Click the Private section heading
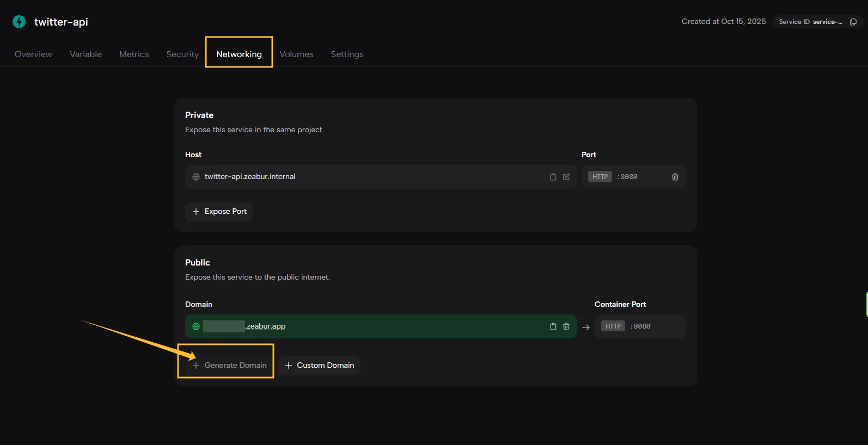Viewport: 868px width, 445px height. click(199, 115)
